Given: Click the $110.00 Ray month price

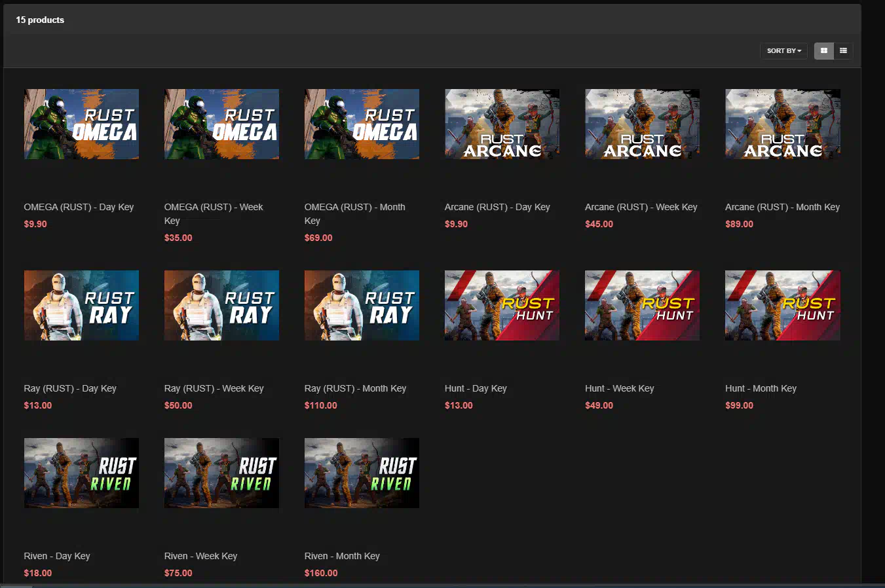Looking at the screenshot, I should 320,405.
